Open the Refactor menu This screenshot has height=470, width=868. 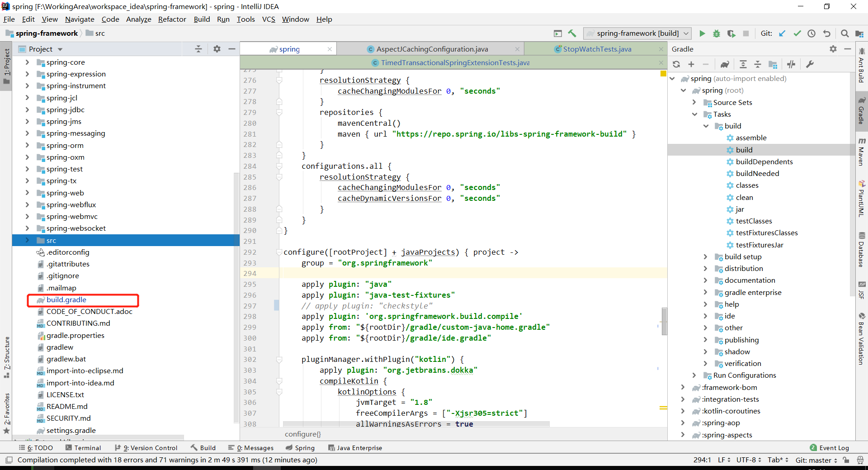click(x=172, y=19)
